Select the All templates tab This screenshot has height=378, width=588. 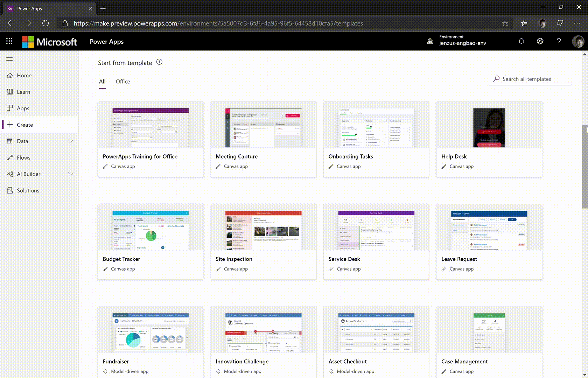102,82
